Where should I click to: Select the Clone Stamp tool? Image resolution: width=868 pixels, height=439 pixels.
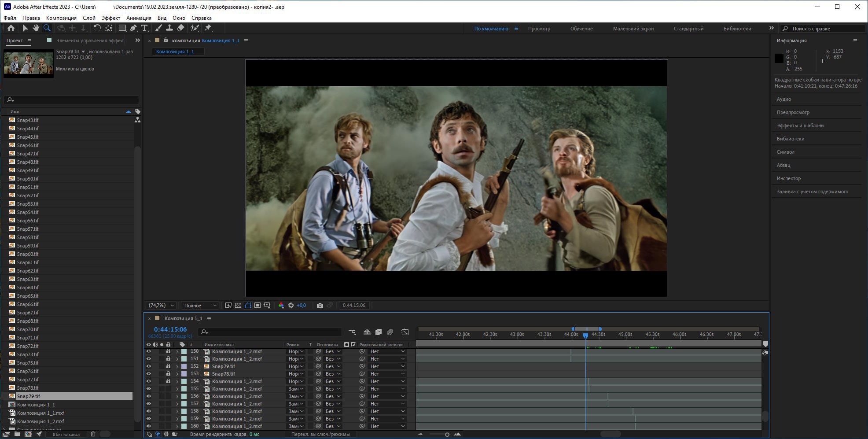tap(169, 28)
